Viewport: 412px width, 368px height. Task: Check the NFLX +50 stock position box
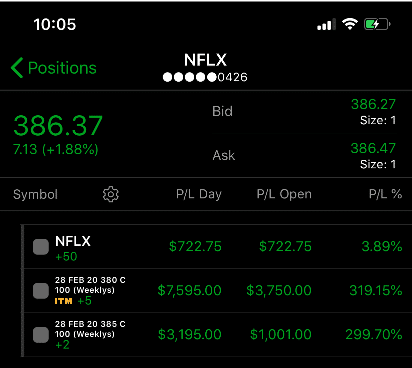[x=41, y=247]
